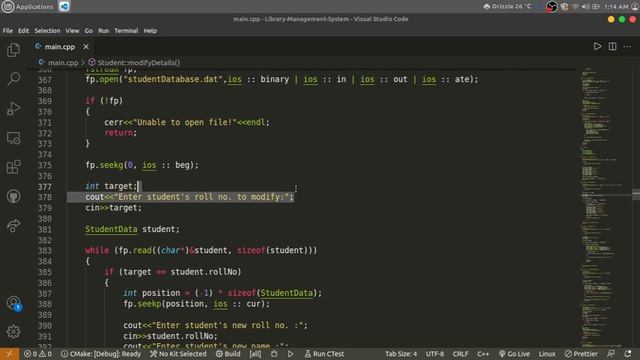The height and width of the screenshot is (360, 640).
Task: Click the Prettier status bar item
Action: tap(581, 354)
